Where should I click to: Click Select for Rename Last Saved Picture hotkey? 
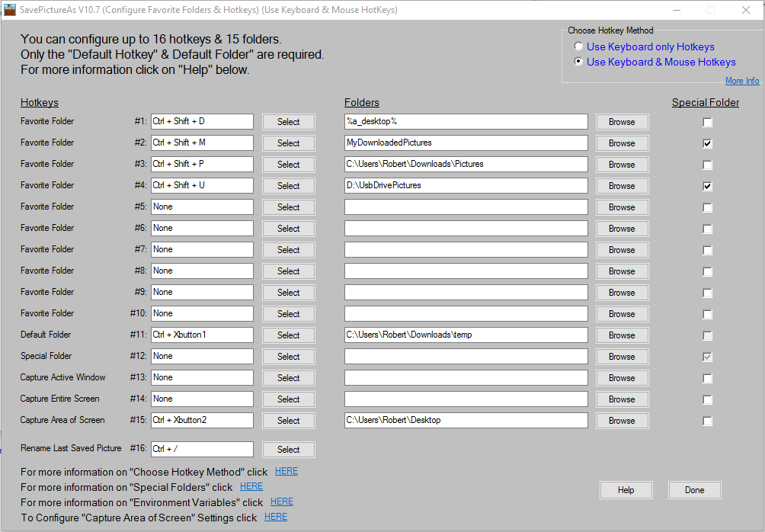[x=288, y=449]
